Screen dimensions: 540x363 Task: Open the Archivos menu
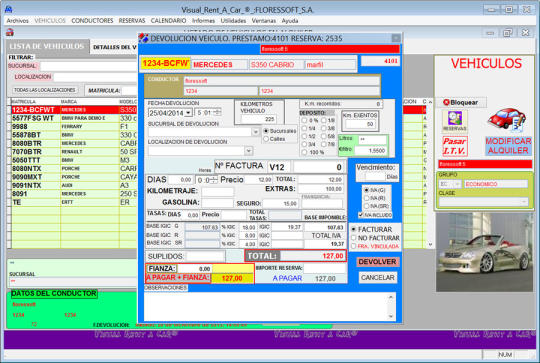18,21
